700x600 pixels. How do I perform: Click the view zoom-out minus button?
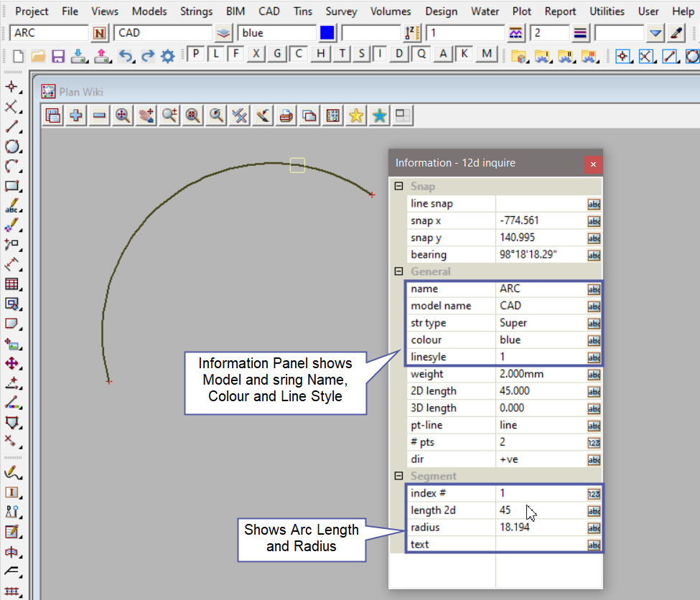pos(99,116)
